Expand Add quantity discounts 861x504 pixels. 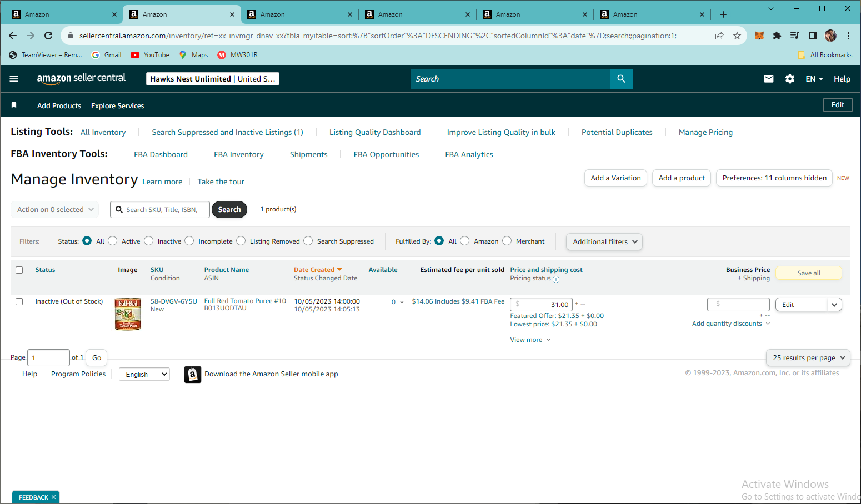731,324
